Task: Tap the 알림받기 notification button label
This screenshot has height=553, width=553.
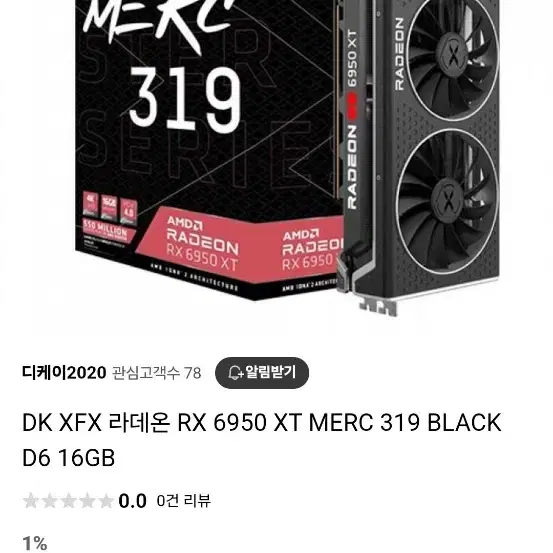Action: tap(270, 372)
